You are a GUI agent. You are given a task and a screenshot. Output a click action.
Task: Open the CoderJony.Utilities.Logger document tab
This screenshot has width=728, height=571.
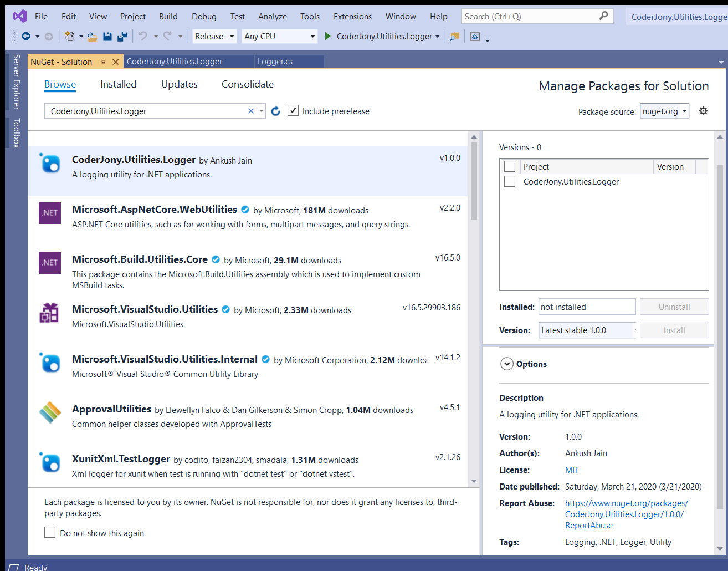[x=189, y=62]
